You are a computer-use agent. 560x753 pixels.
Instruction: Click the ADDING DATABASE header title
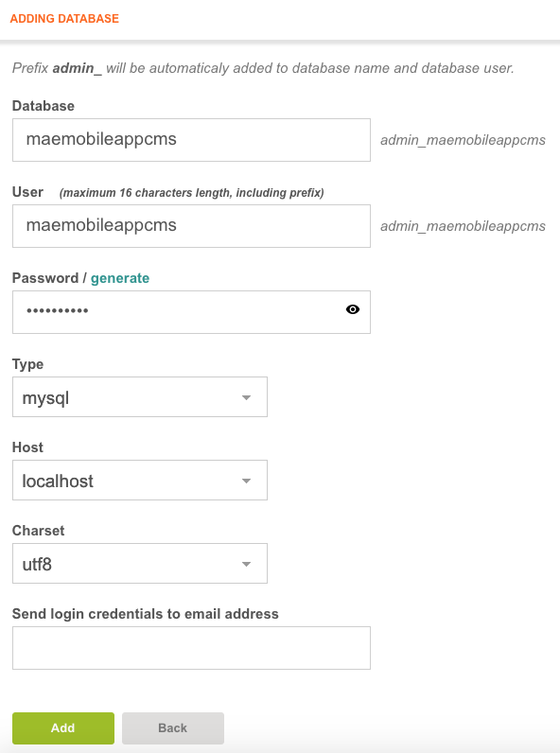coord(64,19)
